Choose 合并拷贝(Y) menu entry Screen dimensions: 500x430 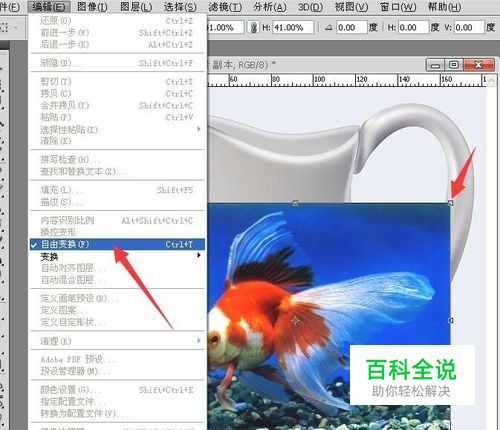[117, 105]
